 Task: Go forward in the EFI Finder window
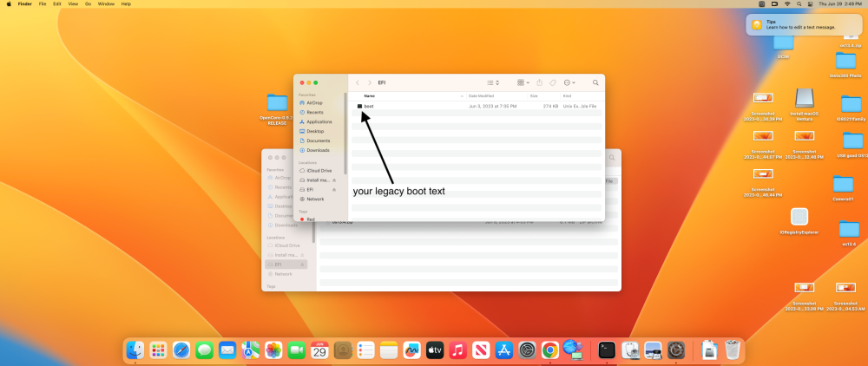pyautogui.click(x=370, y=82)
